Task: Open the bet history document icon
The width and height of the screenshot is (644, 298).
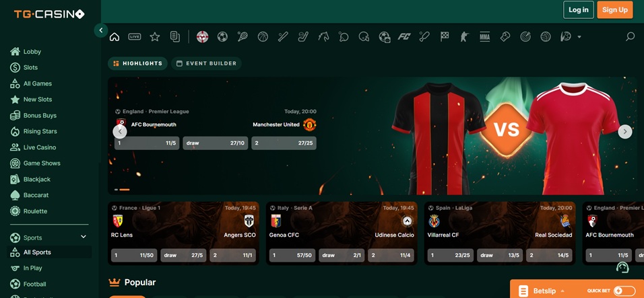Action: (175, 37)
